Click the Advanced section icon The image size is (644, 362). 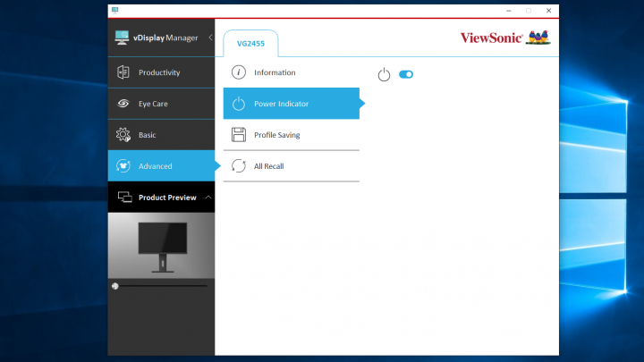[123, 166]
